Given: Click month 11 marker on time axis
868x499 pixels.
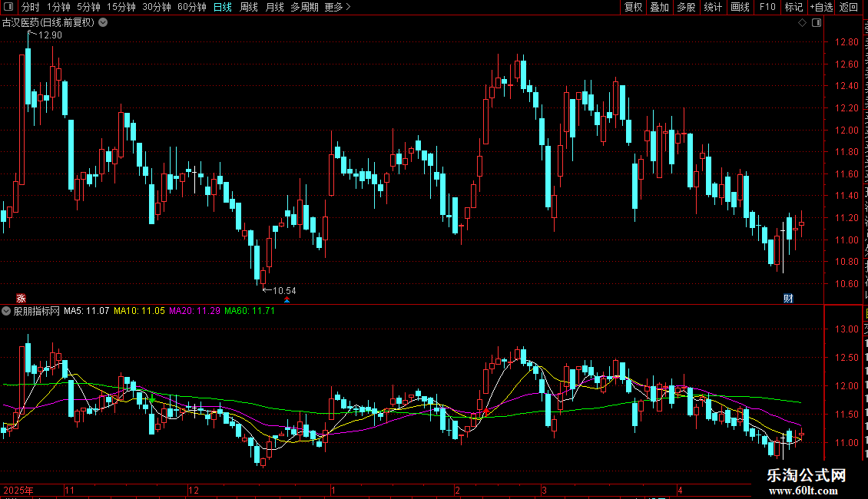Looking at the screenshot, I should [69, 490].
